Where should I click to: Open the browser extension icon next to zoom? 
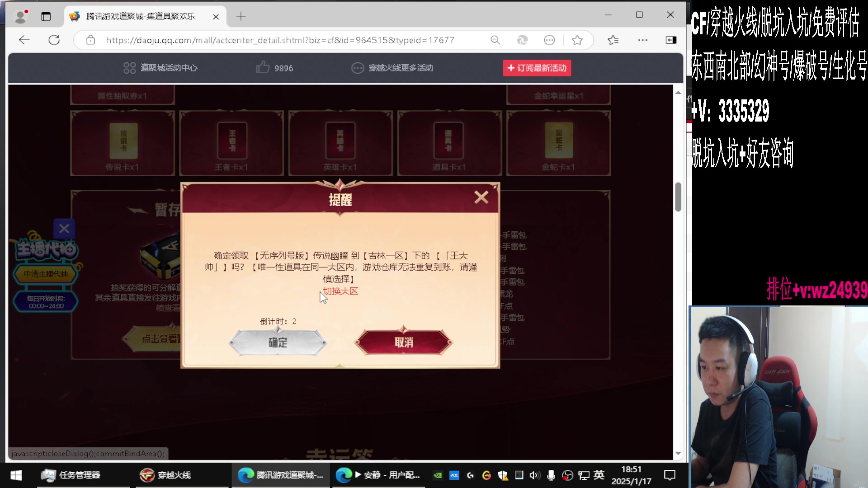point(522,40)
